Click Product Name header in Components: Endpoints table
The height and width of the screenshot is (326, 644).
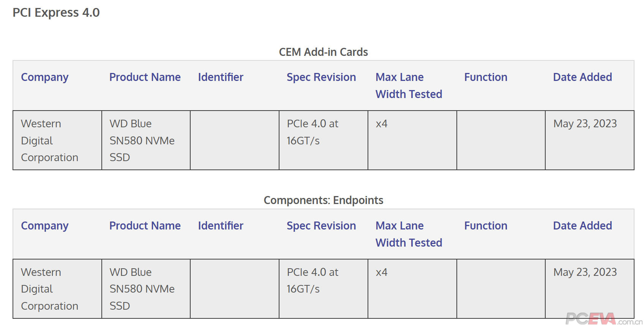click(x=145, y=226)
